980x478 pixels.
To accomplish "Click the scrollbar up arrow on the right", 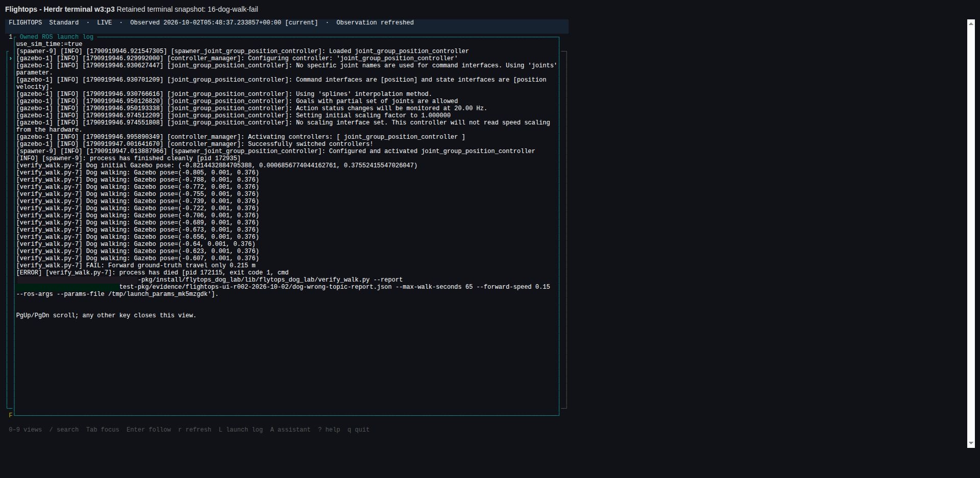I will coord(971,23).
